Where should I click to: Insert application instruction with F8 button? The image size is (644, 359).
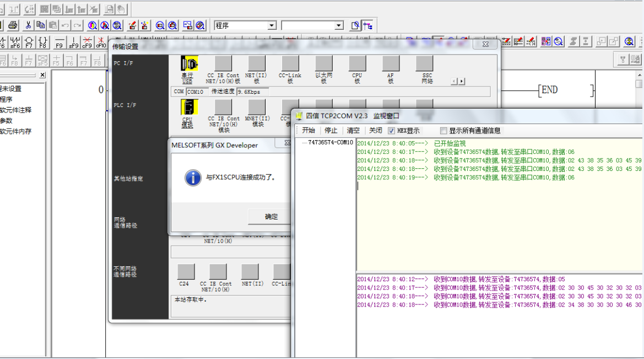43,42
